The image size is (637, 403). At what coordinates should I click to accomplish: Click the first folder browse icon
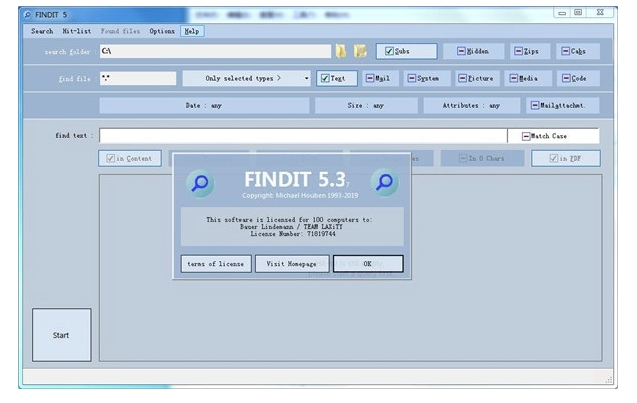[342, 51]
